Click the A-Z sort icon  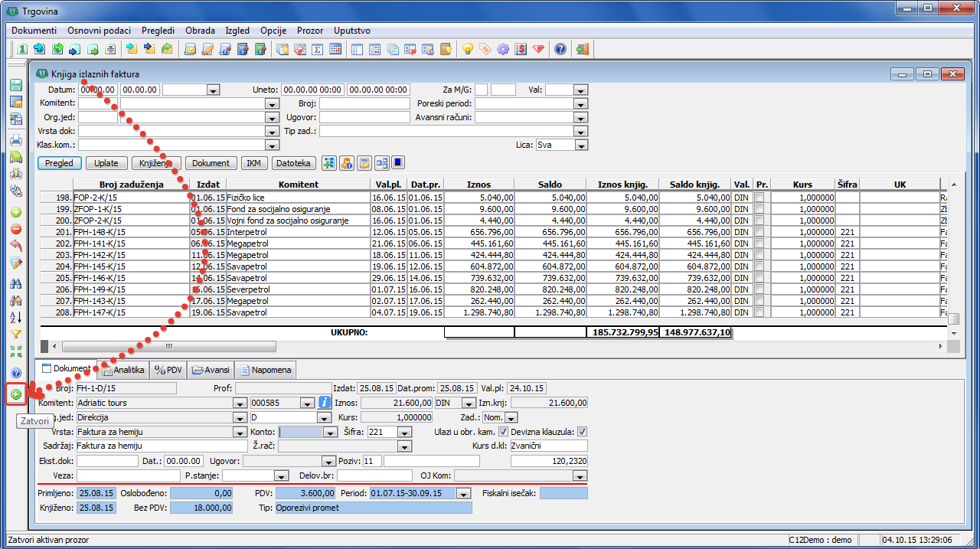pyautogui.click(x=16, y=317)
